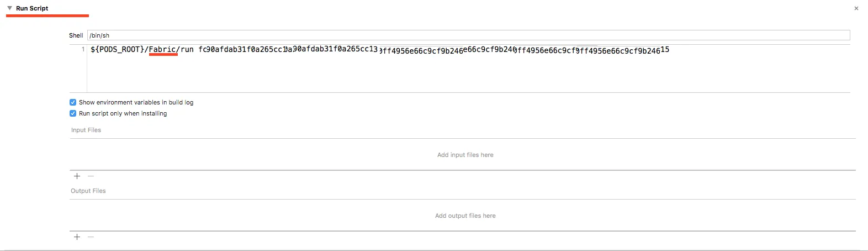
Task: Delete Run Script phase with X icon
Action: pyautogui.click(x=856, y=8)
